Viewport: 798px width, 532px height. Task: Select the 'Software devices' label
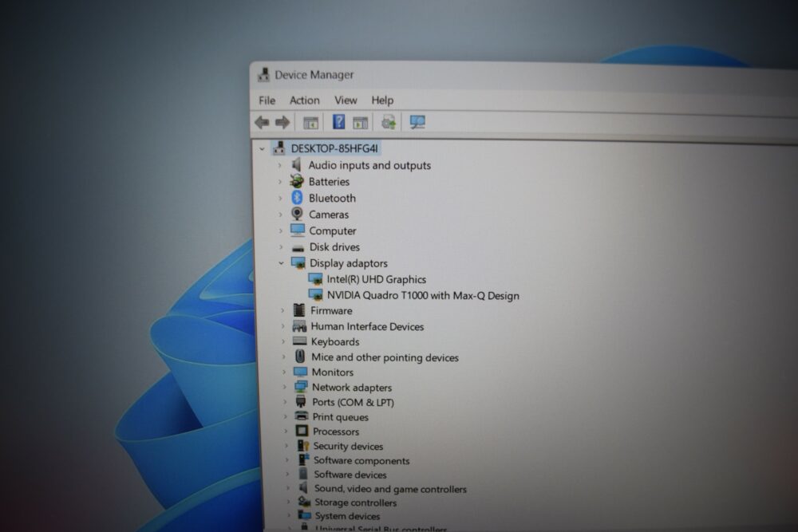[x=350, y=475]
